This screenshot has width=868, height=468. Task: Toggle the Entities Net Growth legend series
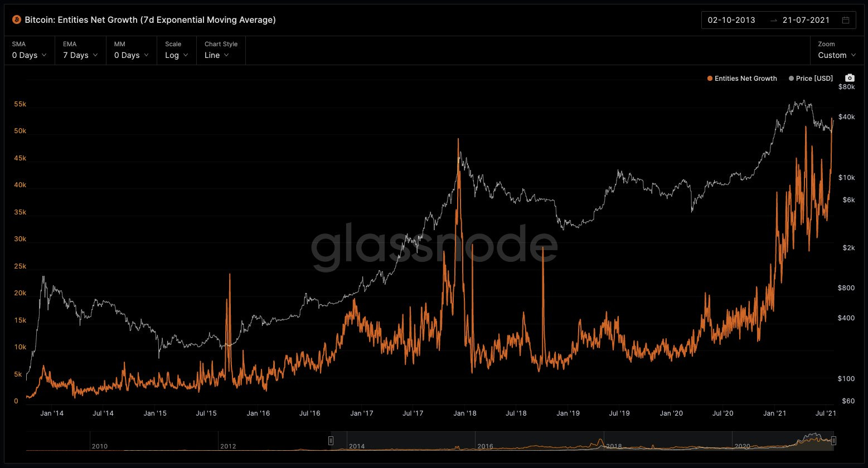[x=741, y=79]
